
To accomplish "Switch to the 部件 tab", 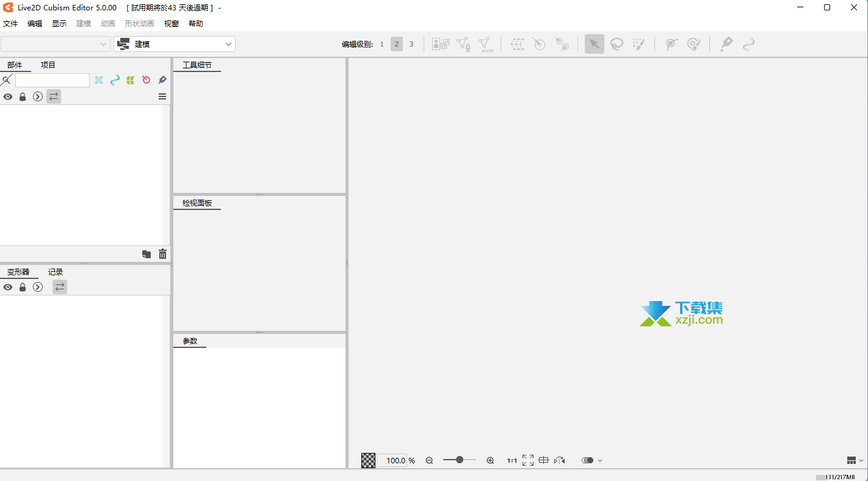I will [15, 65].
